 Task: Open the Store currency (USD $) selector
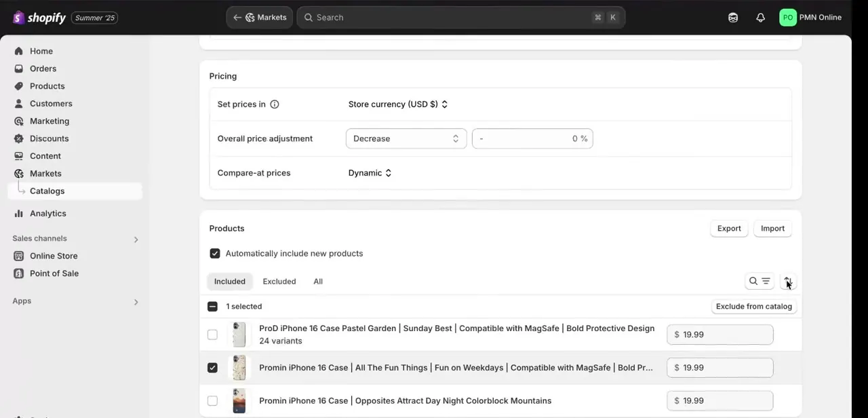coord(398,104)
